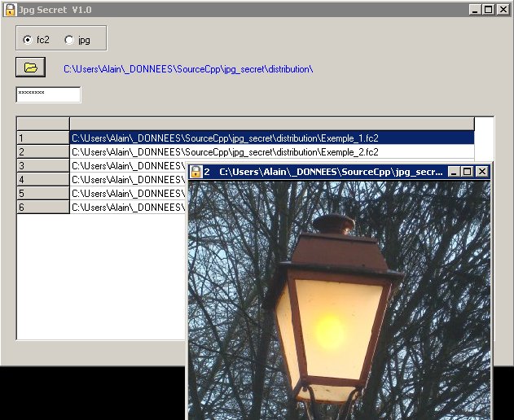Click the Jpg Secret padlock title icon

tap(10, 10)
